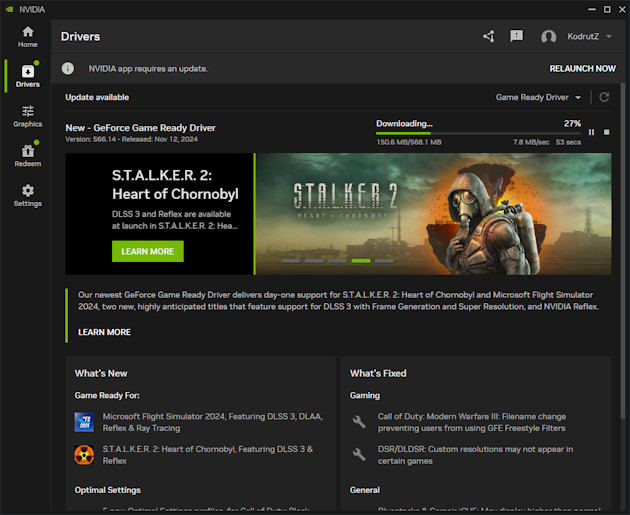Click the 'Update available' heading

pos(97,97)
